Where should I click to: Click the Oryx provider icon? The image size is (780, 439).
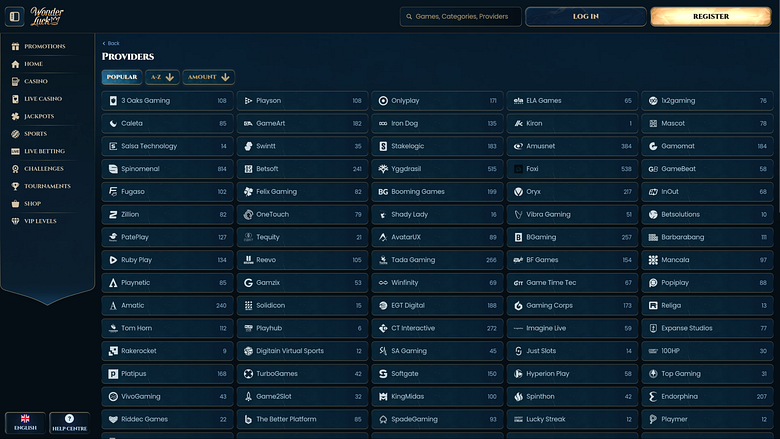click(518, 191)
